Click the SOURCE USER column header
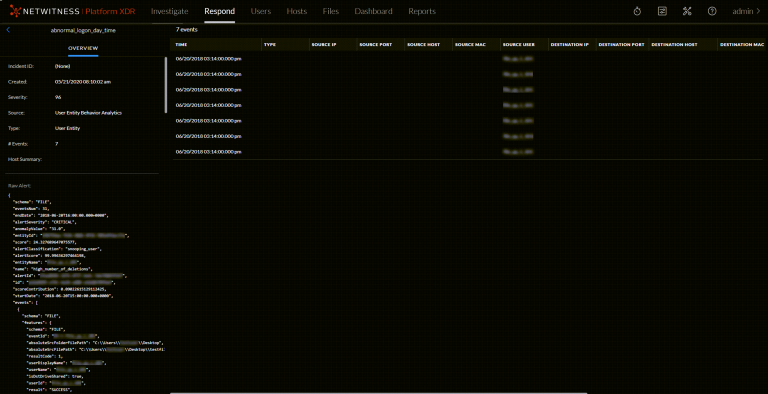This screenshot has height=394, width=768. (518, 45)
